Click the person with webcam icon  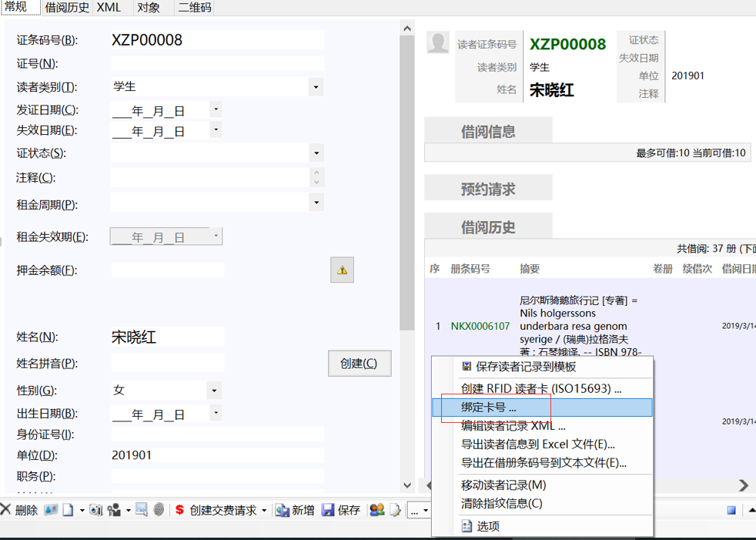coord(114,510)
